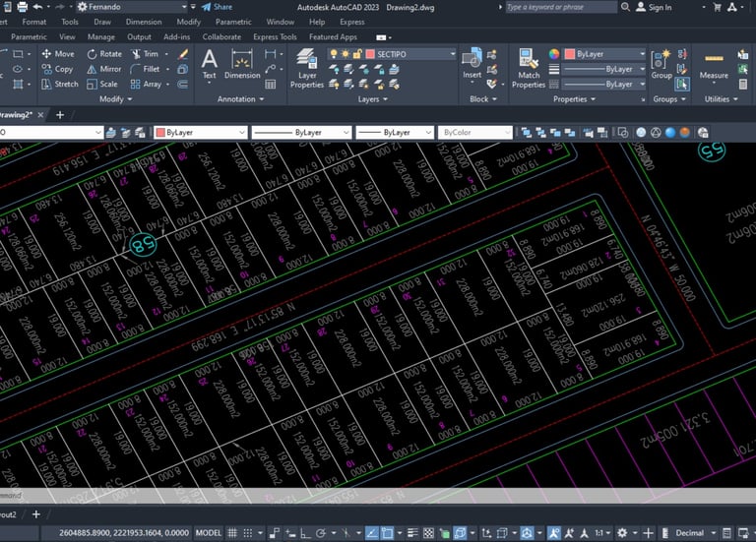Click the Mirror tool
This screenshot has width=756, height=542.
click(103, 69)
